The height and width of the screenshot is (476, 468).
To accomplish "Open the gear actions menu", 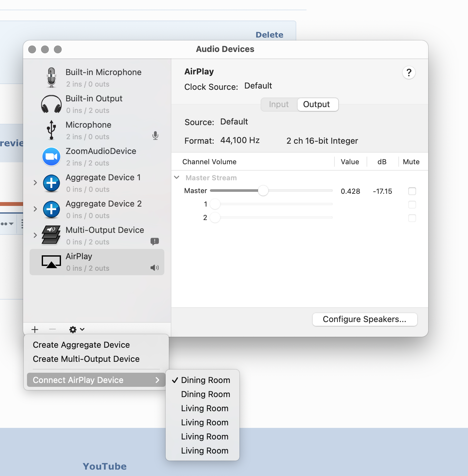I will click(77, 329).
